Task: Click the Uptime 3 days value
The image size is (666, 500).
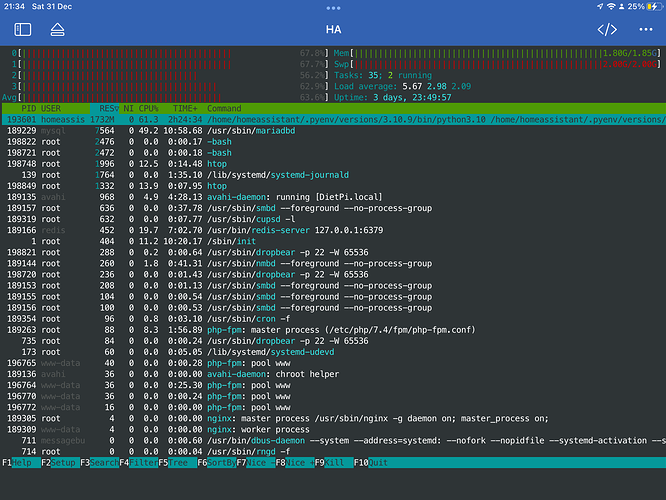Action: [x=412, y=97]
